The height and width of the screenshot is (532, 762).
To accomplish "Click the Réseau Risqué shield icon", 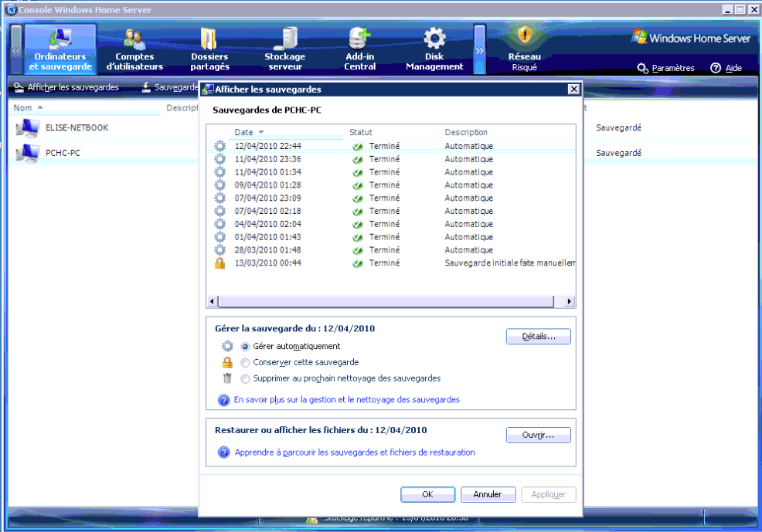I will (525, 36).
